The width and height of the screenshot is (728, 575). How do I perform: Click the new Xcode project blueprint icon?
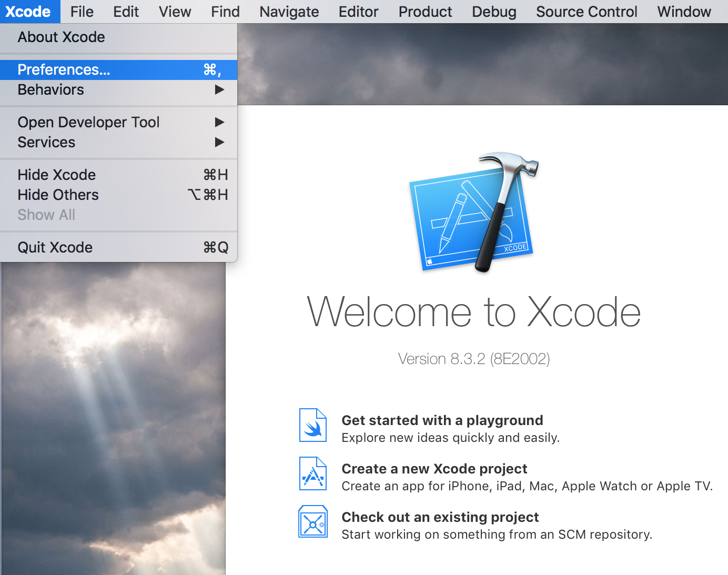click(312, 473)
